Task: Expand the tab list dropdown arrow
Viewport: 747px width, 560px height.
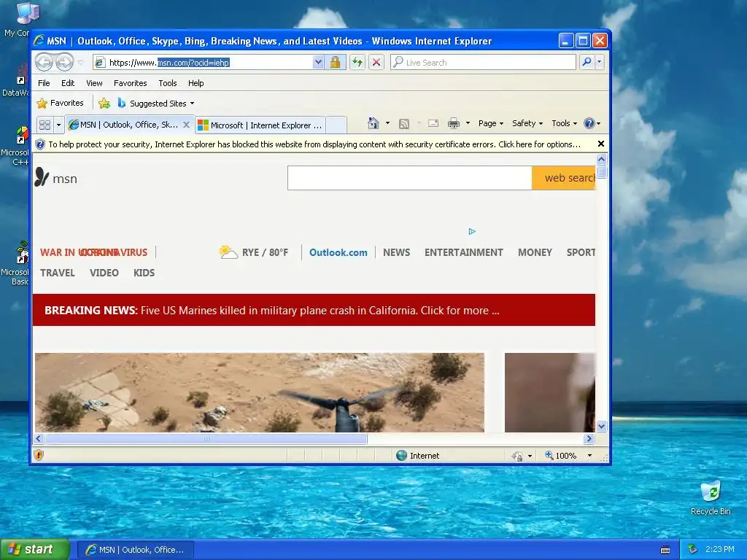Action: tap(58, 125)
